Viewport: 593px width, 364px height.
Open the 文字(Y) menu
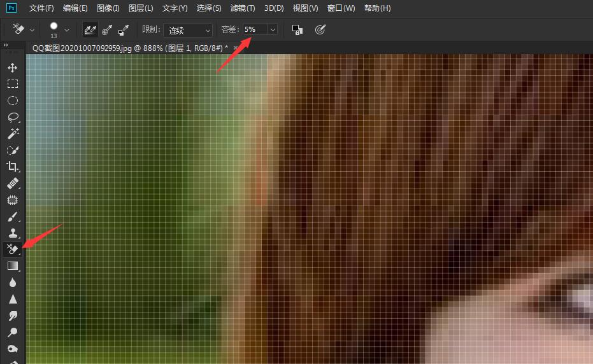click(175, 8)
